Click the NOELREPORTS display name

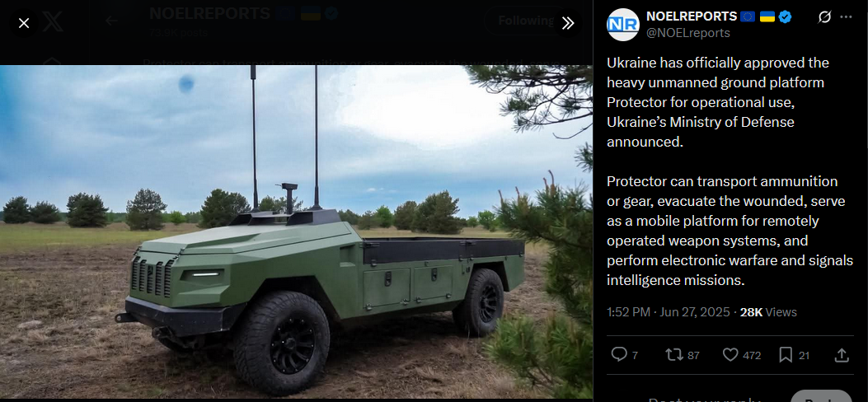(692, 16)
